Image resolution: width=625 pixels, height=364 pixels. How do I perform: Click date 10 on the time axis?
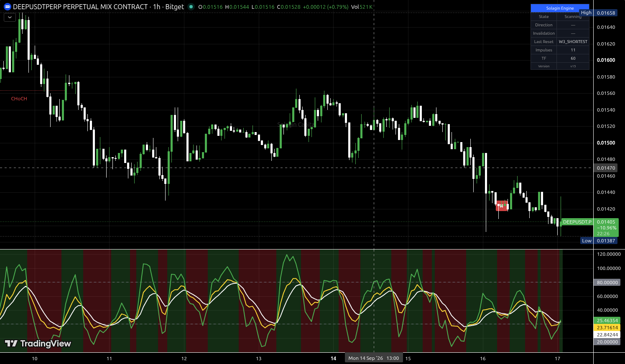click(35, 359)
